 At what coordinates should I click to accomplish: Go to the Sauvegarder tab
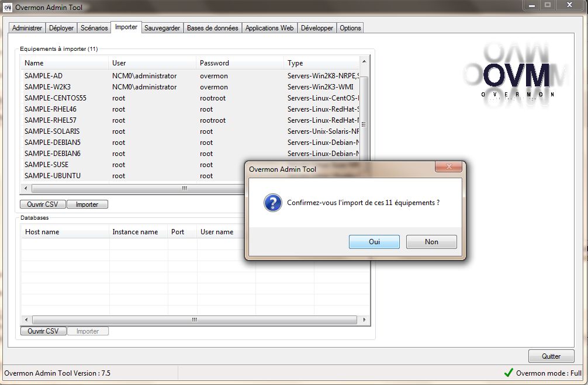(x=162, y=28)
